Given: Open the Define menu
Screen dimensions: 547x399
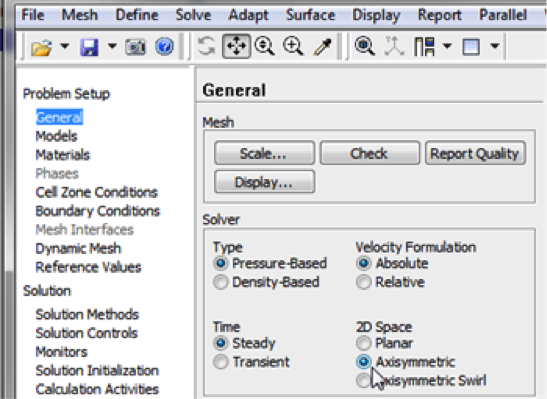Looking at the screenshot, I should click(137, 15).
